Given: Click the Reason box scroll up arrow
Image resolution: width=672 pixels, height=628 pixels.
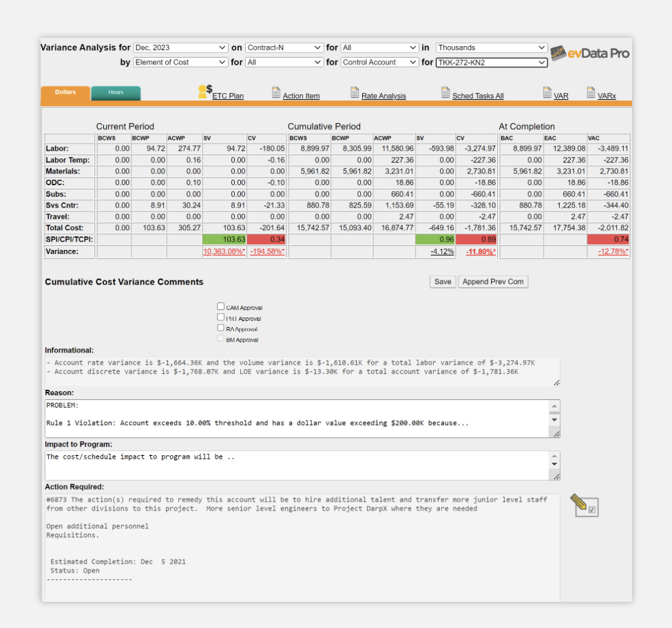Looking at the screenshot, I should tap(554, 406).
